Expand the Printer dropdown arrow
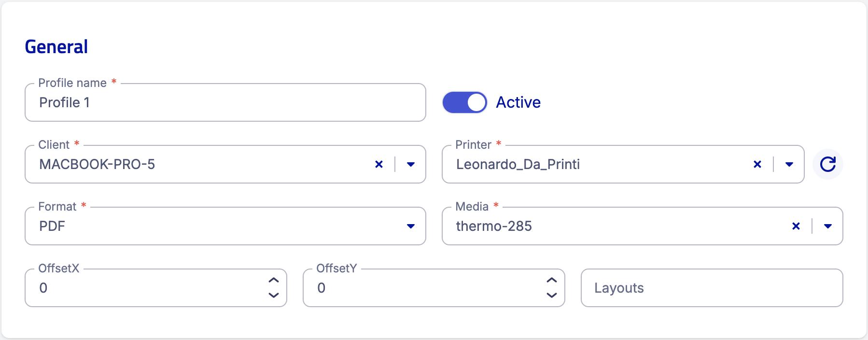This screenshot has width=868, height=340. click(x=789, y=164)
